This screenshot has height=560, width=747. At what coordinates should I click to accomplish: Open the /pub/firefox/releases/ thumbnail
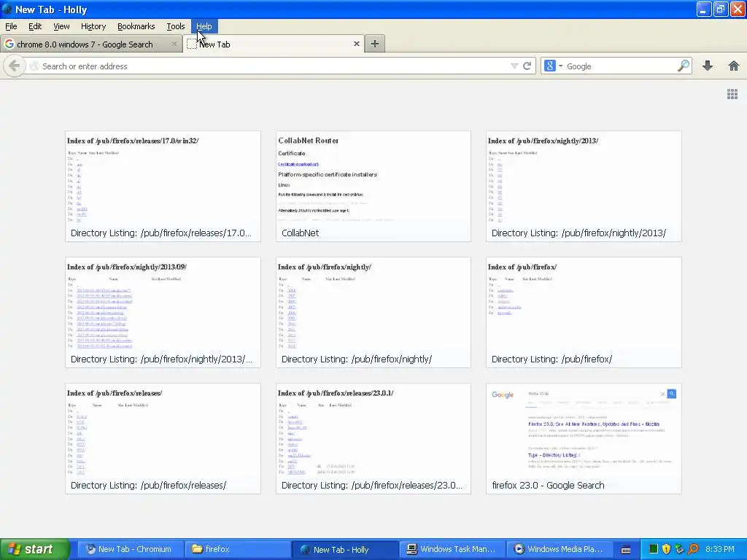pos(163,438)
